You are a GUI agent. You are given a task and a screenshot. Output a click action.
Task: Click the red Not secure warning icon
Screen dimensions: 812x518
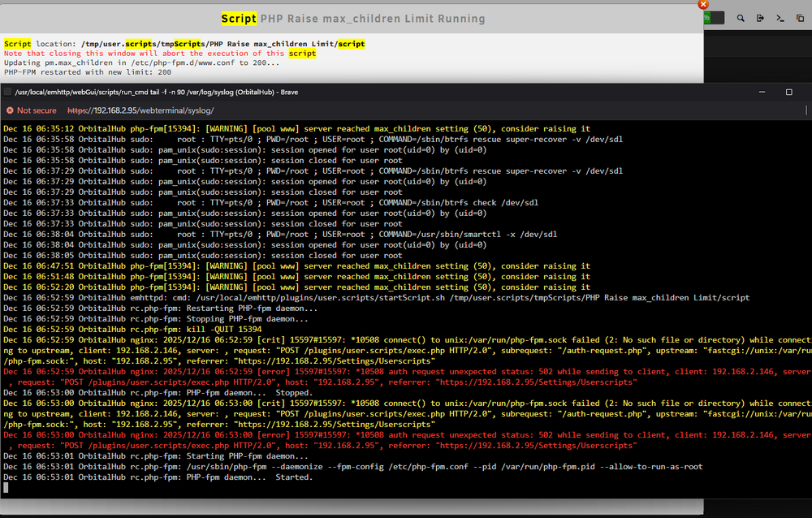point(10,110)
